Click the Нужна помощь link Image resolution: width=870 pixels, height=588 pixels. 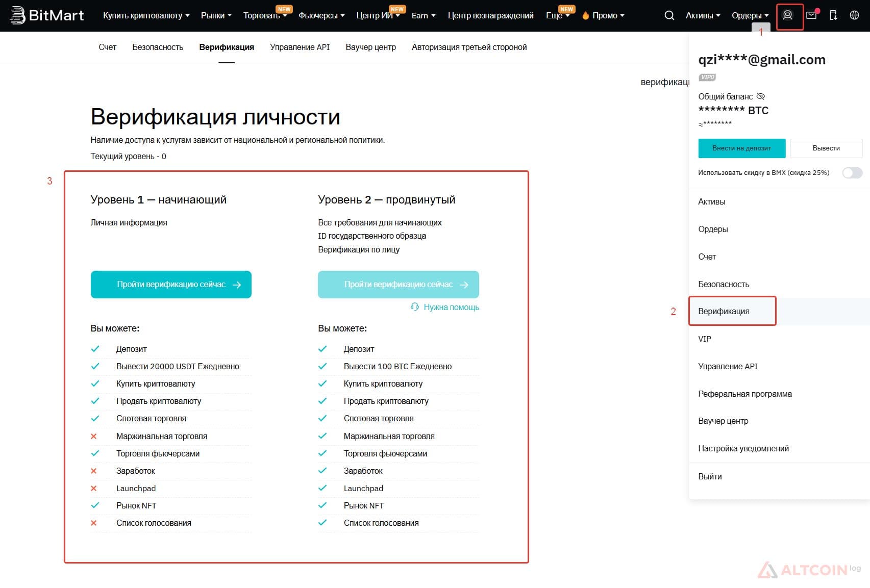coord(451,307)
